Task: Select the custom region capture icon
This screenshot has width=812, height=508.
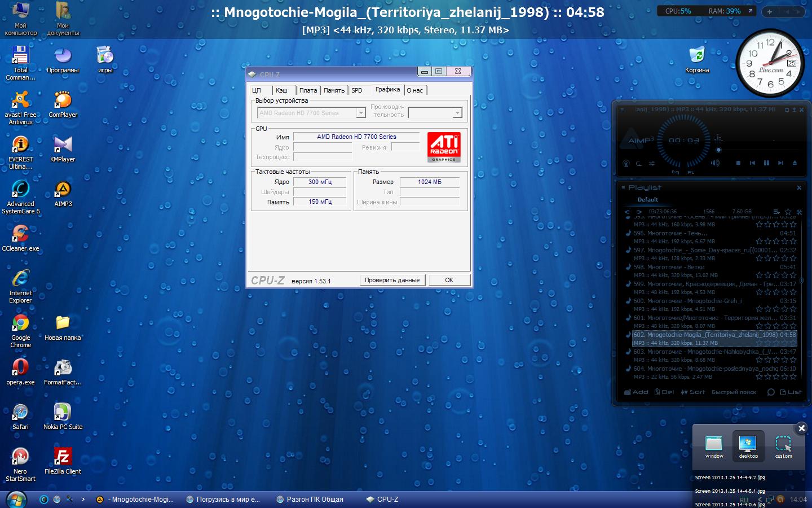Action: coord(783,445)
